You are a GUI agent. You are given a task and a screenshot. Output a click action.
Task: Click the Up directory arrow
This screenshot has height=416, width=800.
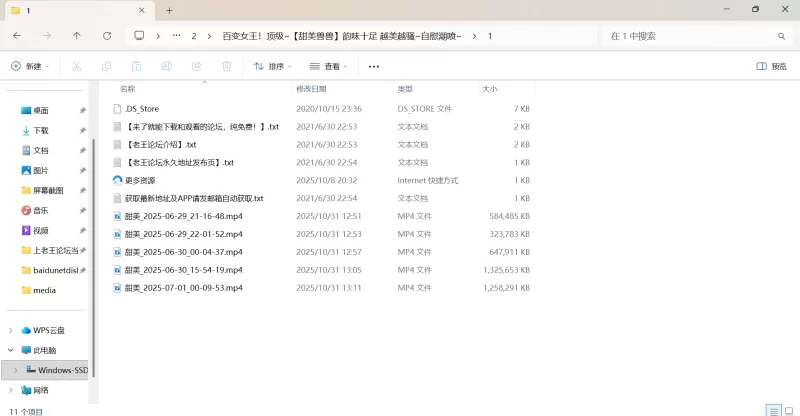pos(77,36)
